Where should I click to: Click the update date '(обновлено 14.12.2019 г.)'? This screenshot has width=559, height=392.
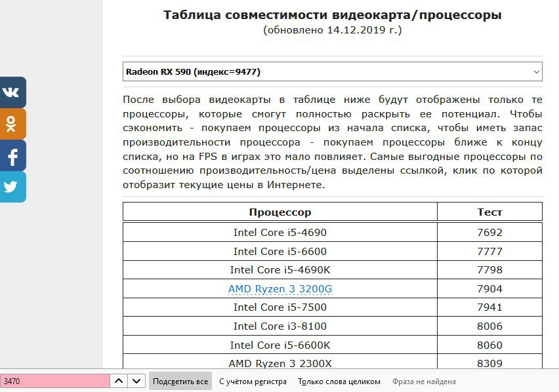[x=332, y=30]
